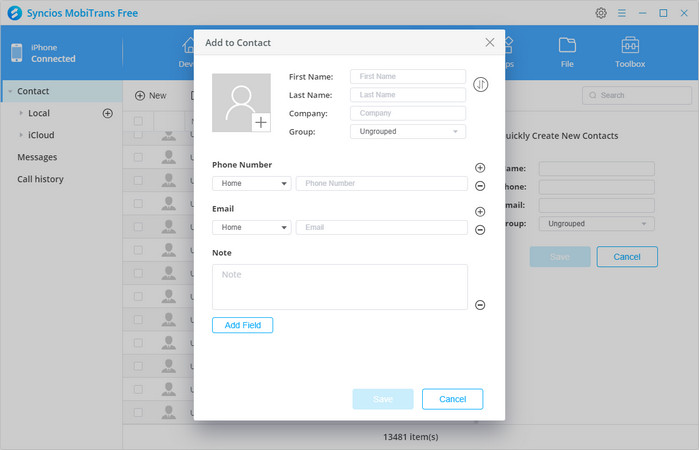Viewport: 699px width, 450px height.
Task: Add another phone number field
Action: (x=480, y=168)
